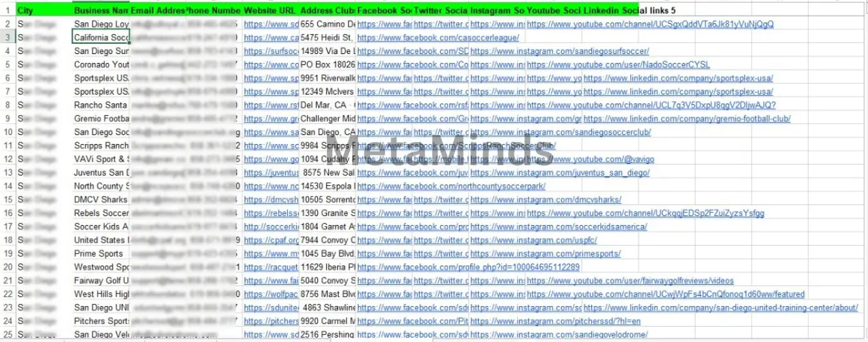
Task: Open the uspfc Instagram link
Action: pos(534,240)
